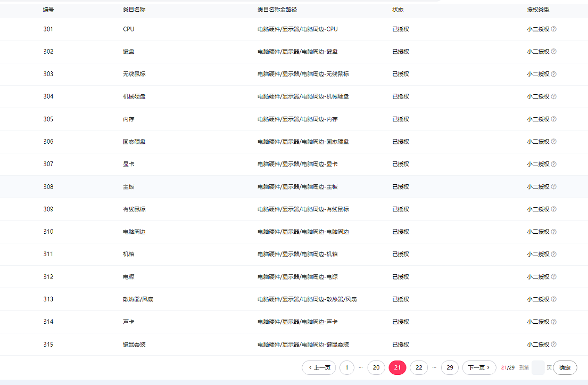Expand ellipsis between page 1 and 20
This screenshot has width=588, height=385.
coord(361,367)
